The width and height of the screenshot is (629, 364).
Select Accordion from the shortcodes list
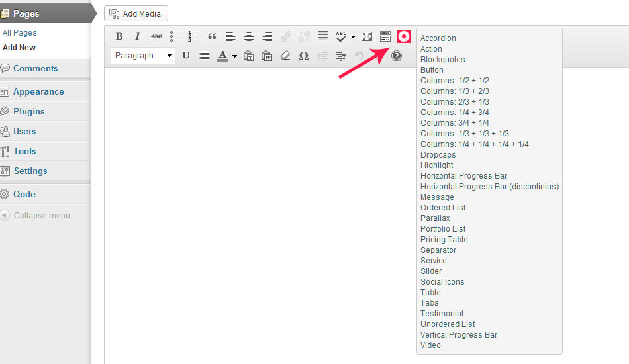pyautogui.click(x=438, y=38)
